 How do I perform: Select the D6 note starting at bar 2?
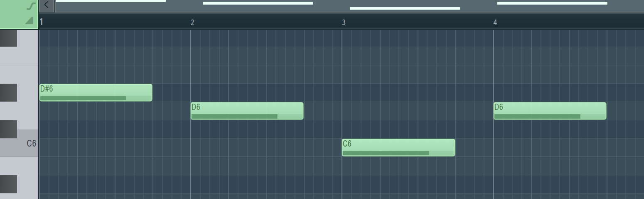point(247,111)
